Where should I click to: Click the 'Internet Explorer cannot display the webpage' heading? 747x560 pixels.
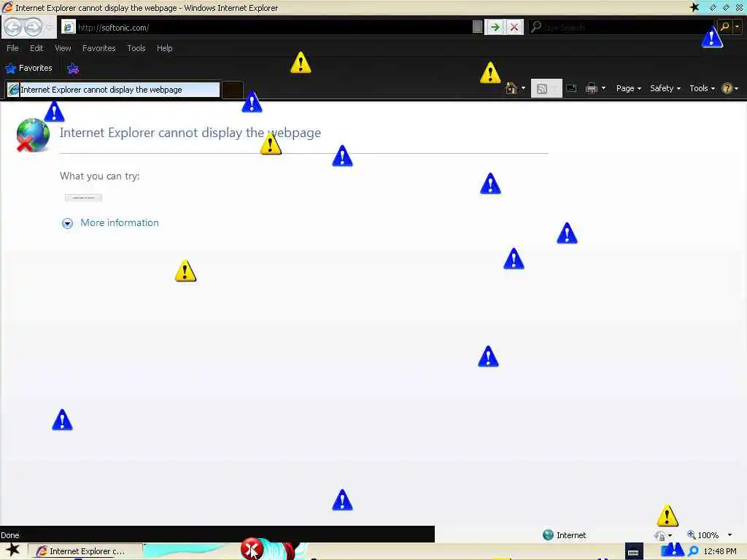tap(190, 133)
